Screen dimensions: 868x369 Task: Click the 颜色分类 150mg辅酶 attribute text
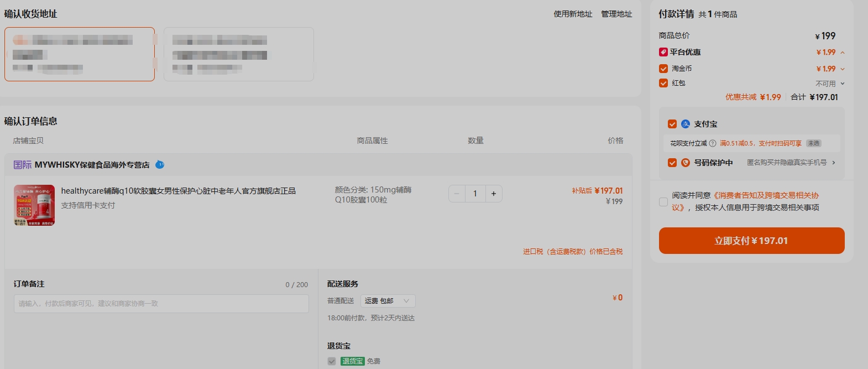[373, 195]
